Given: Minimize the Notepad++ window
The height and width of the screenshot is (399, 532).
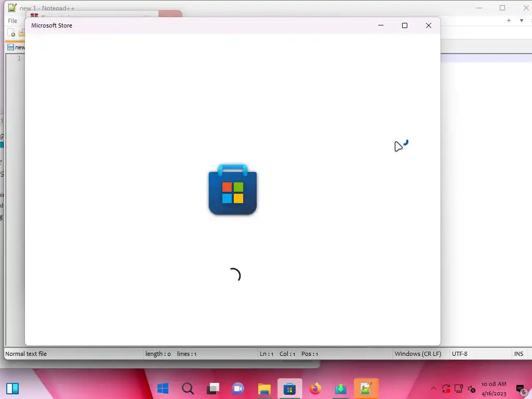Looking at the screenshot, I should coord(479,8).
